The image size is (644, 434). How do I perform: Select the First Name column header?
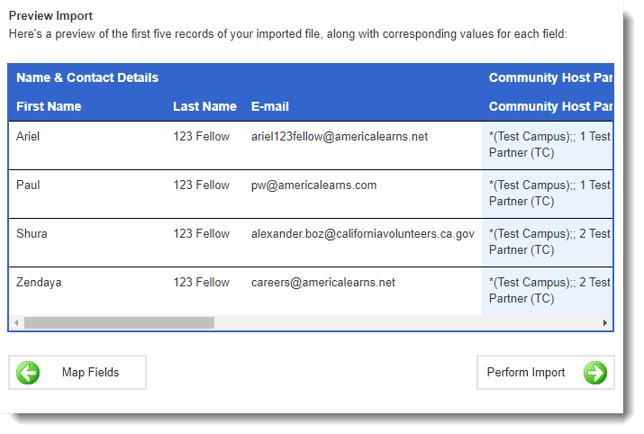49,107
